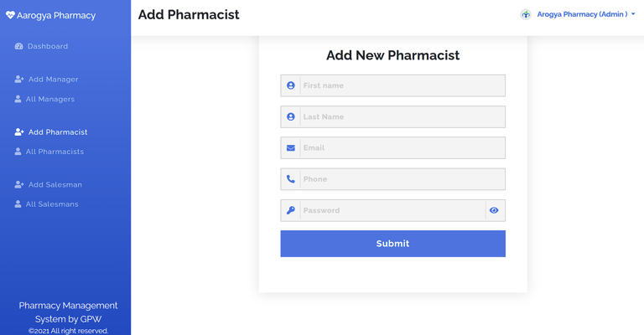The width and height of the screenshot is (644, 335).
Task: Toggle password visibility with eye icon
Action: tap(494, 210)
